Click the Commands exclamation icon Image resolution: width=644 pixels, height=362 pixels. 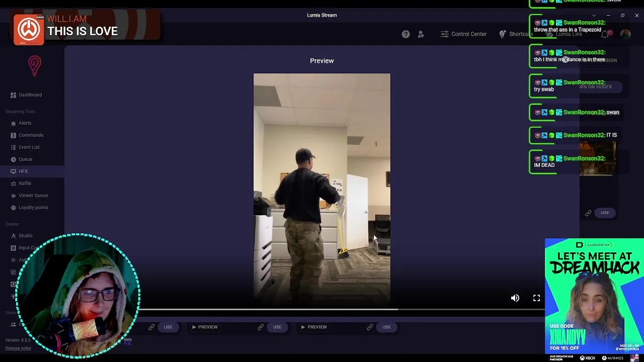(14, 135)
